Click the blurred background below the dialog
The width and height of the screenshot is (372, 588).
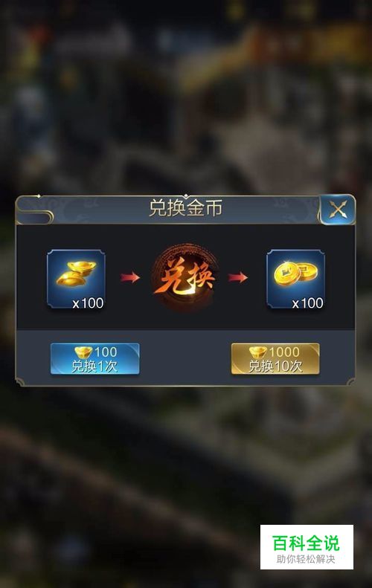coord(150,469)
